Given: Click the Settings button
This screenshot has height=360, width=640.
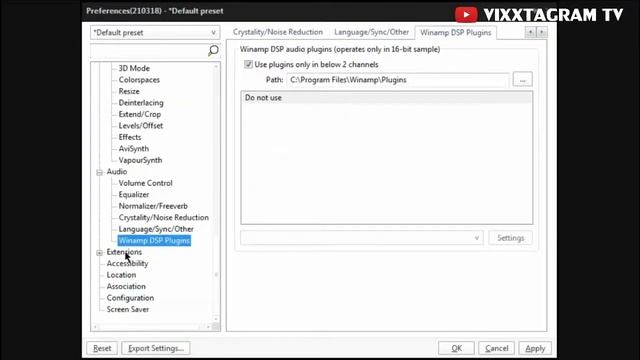Looking at the screenshot, I should pos(510,238).
